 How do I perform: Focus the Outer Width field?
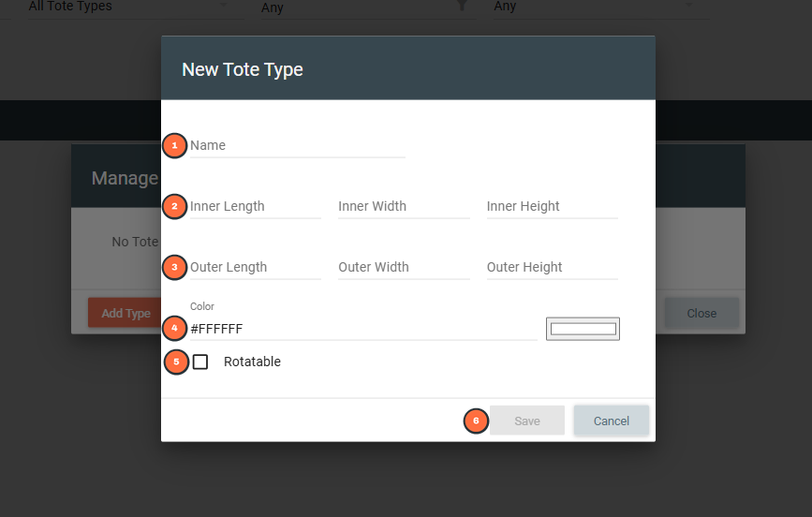pos(404,267)
